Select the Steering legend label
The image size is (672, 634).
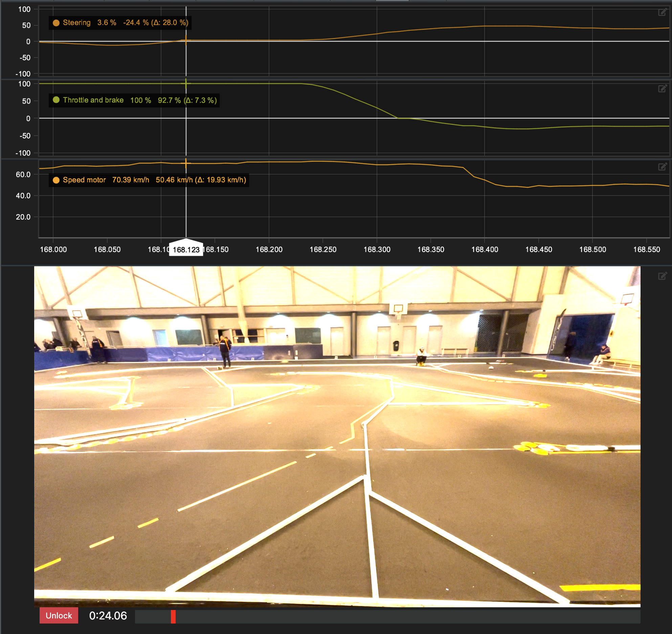pyautogui.click(x=76, y=23)
